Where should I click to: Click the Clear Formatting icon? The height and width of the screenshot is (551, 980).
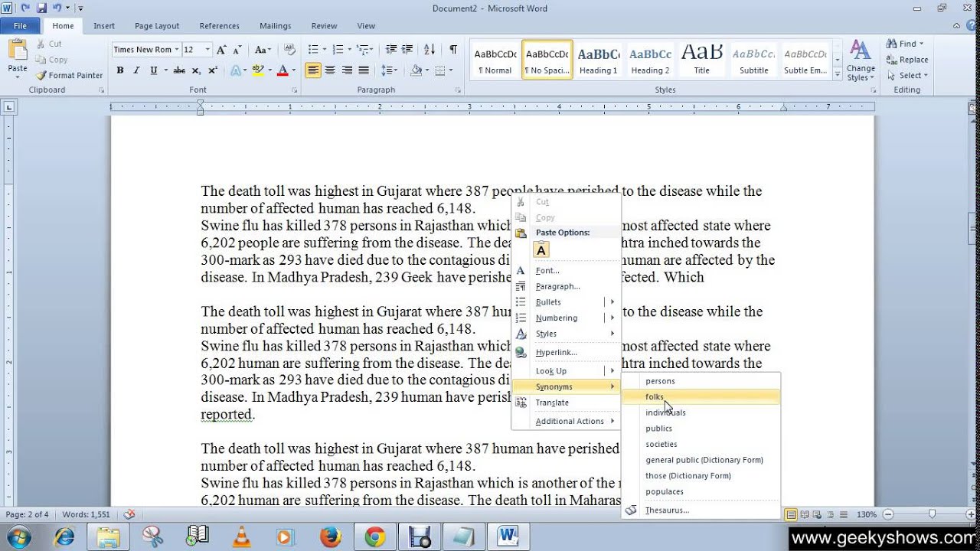(289, 50)
